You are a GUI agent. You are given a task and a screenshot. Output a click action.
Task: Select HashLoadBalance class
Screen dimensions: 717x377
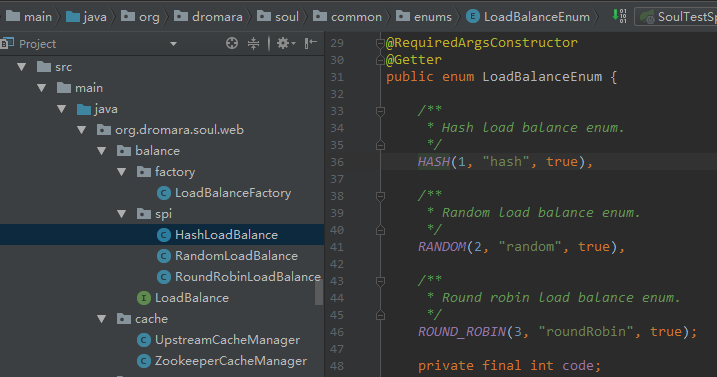pyautogui.click(x=226, y=235)
